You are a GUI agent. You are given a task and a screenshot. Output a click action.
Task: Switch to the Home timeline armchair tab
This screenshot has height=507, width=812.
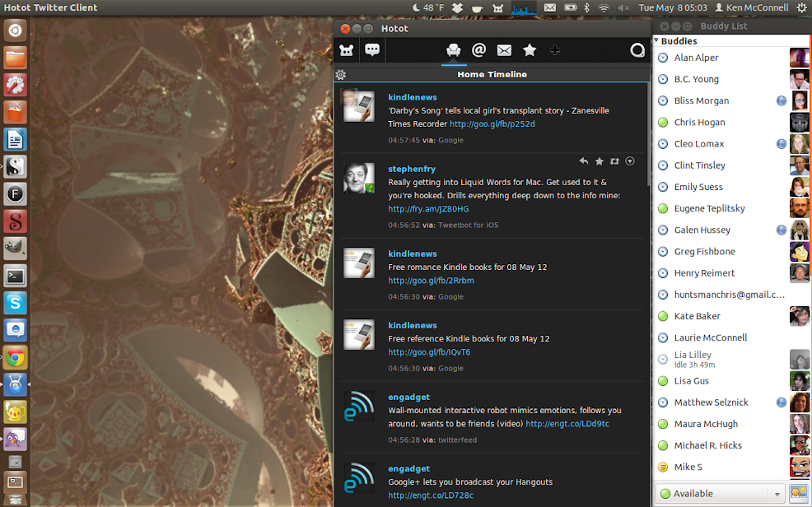[x=454, y=50]
